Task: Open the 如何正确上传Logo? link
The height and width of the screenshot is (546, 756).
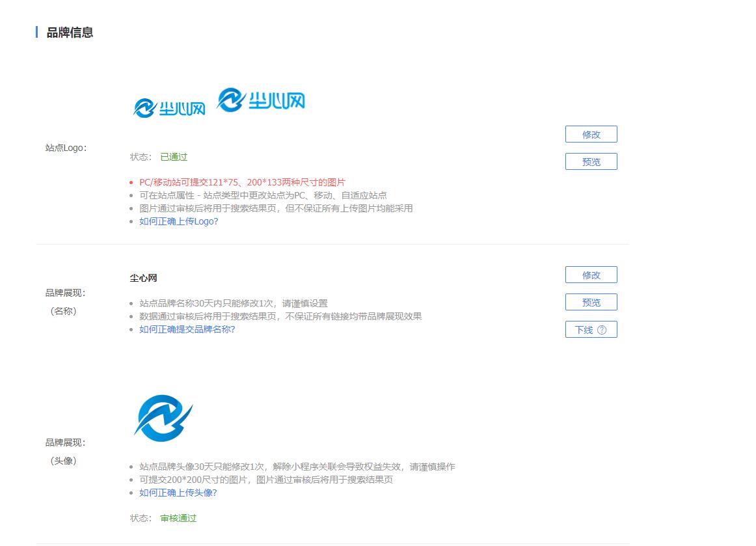Action: 178,221
